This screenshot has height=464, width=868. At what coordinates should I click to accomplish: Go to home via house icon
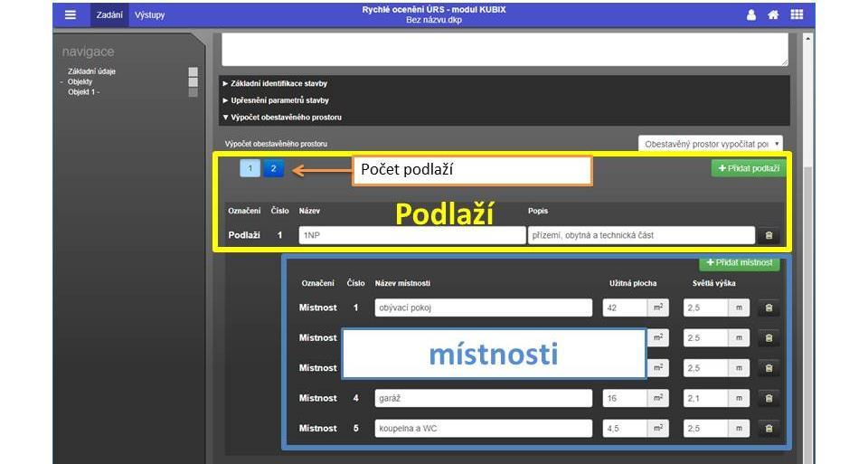point(773,15)
